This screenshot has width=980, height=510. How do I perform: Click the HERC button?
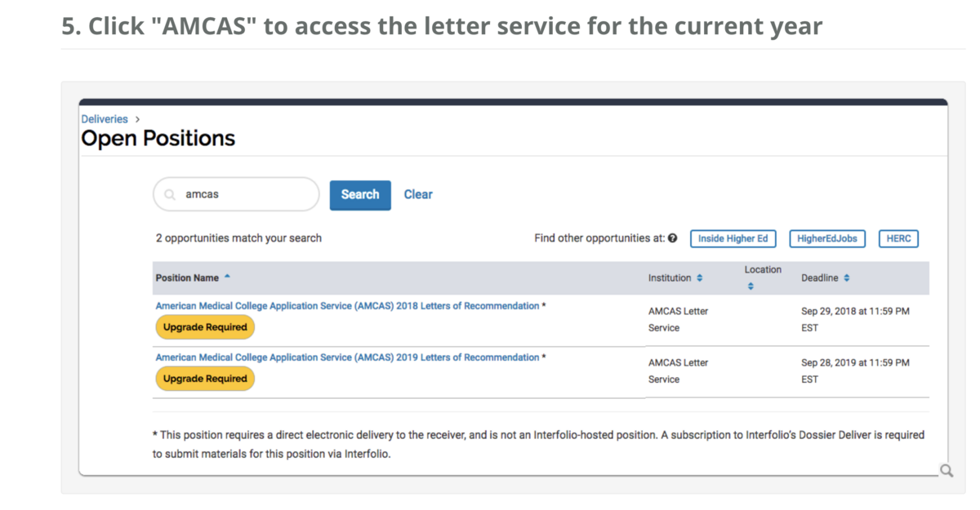898,238
